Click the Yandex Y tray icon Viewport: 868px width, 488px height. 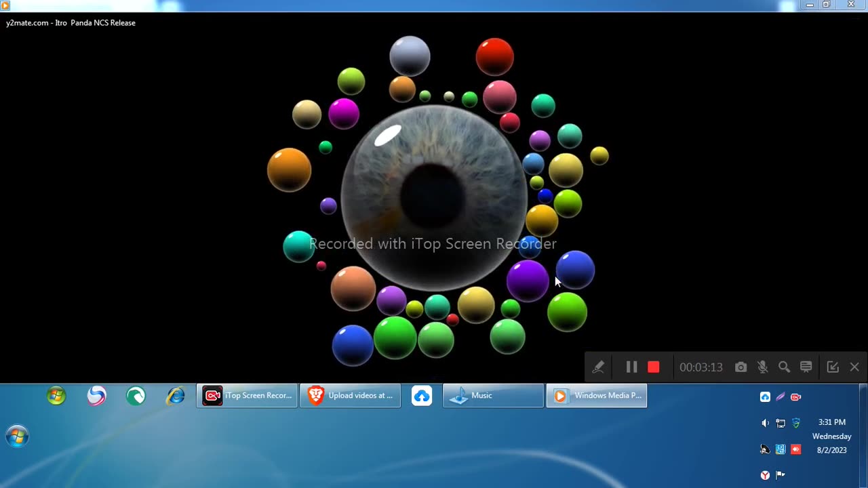[765, 475]
